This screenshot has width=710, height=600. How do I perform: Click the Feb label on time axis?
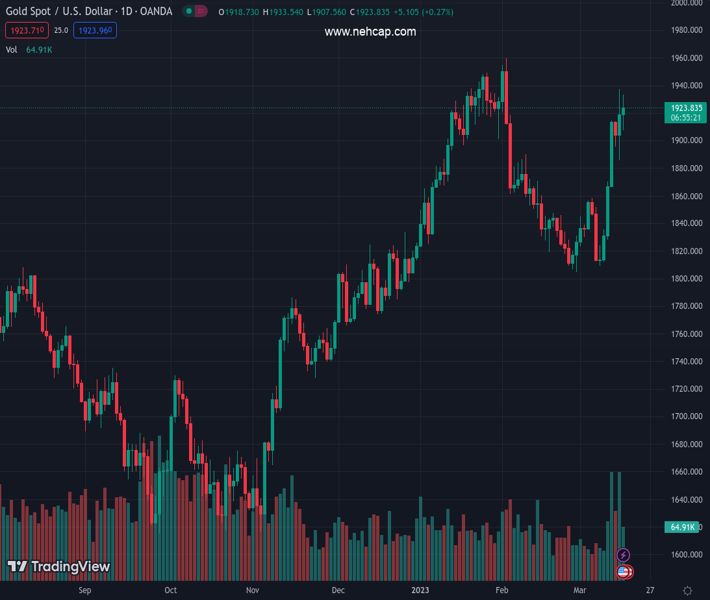[x=502, y=591]
